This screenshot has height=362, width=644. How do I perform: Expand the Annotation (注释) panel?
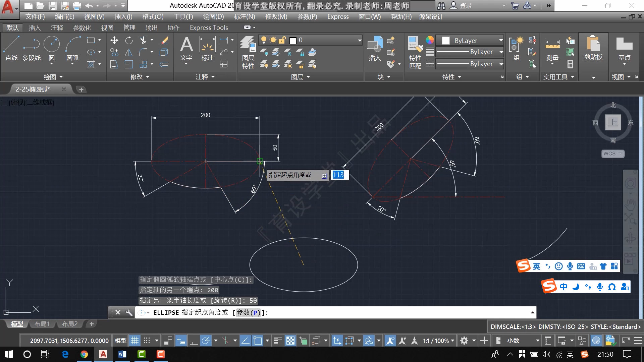tap(205, 77)
